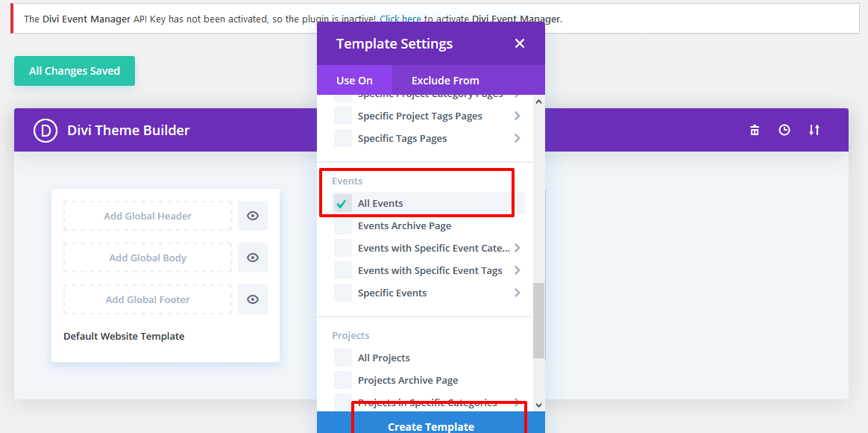Expand Events with Specific Event Tags chevron
Viewport: 868px width, 433px height.
[517, 270]
